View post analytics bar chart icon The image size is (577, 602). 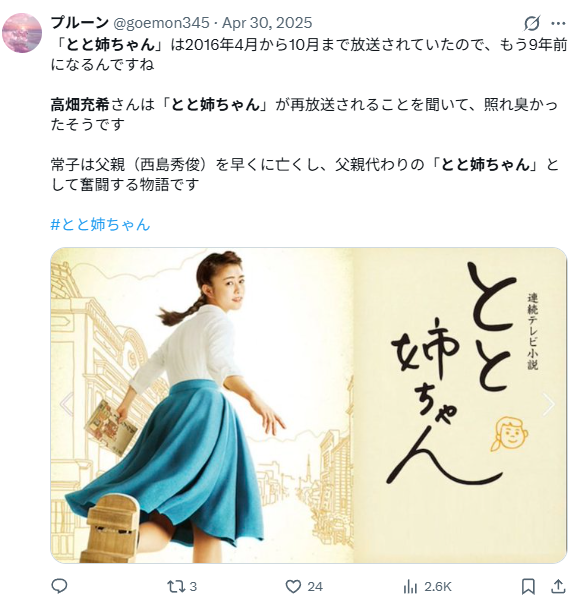pos(410,587)
